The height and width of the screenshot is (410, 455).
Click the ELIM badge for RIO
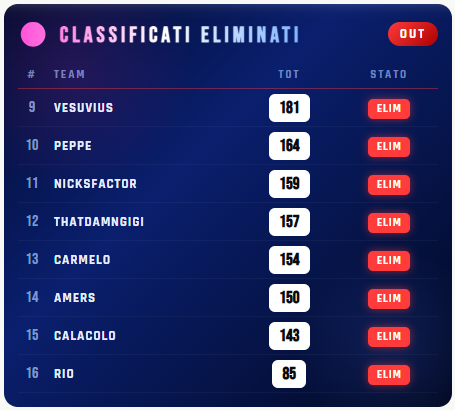(x=389, y=375)
